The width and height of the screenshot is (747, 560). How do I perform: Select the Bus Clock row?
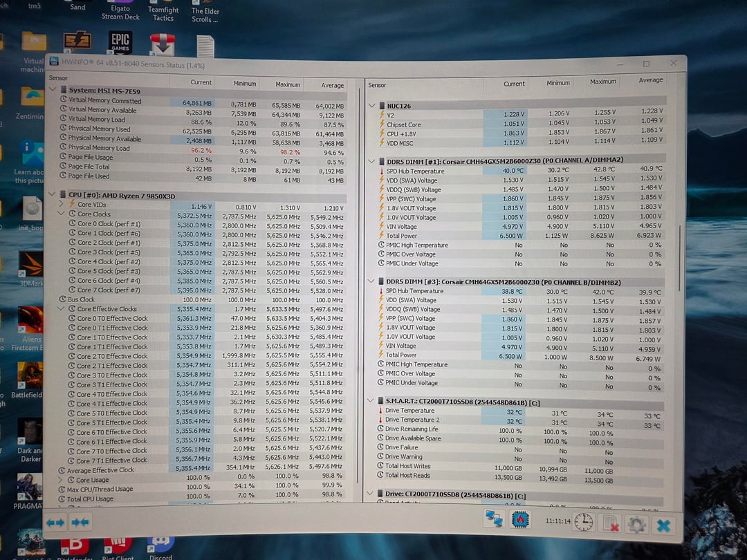tap(203, 299)
